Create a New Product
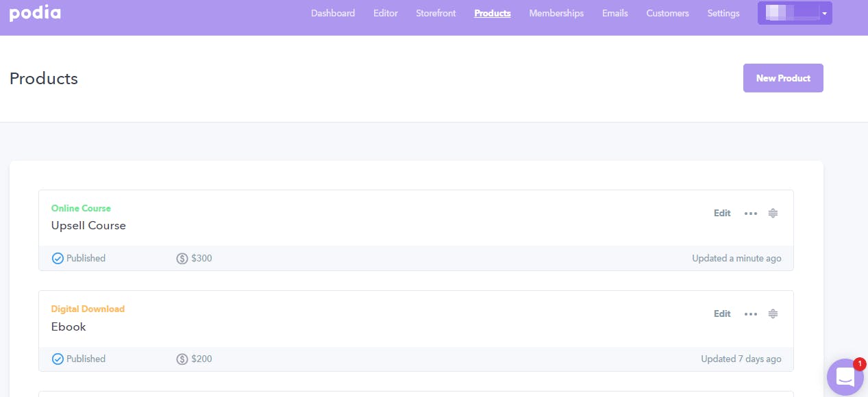 [x=783, y=78]
